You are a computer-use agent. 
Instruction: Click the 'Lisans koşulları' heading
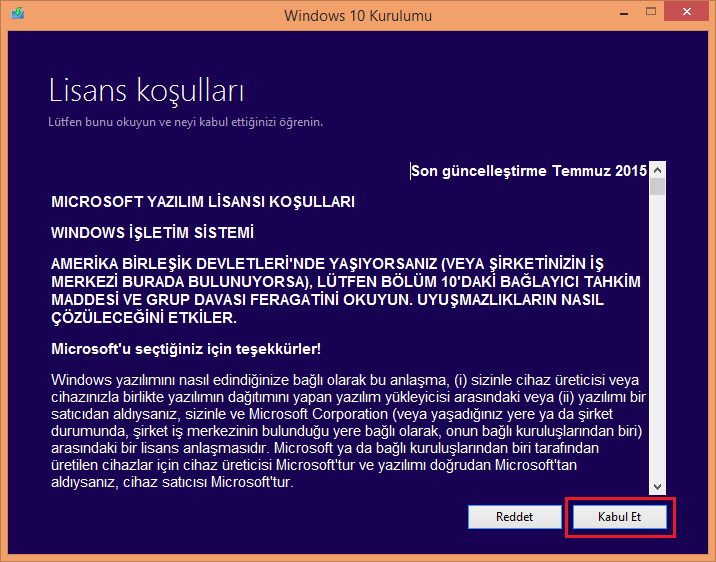tap(146, 91)
